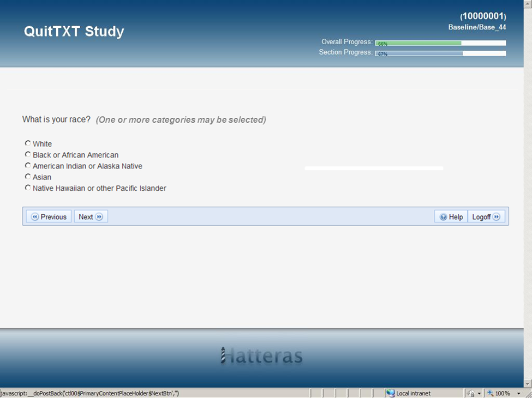Click the javascript status bar text
The width and height of the screenshot is (532, 398).
[x=89, y=393]
